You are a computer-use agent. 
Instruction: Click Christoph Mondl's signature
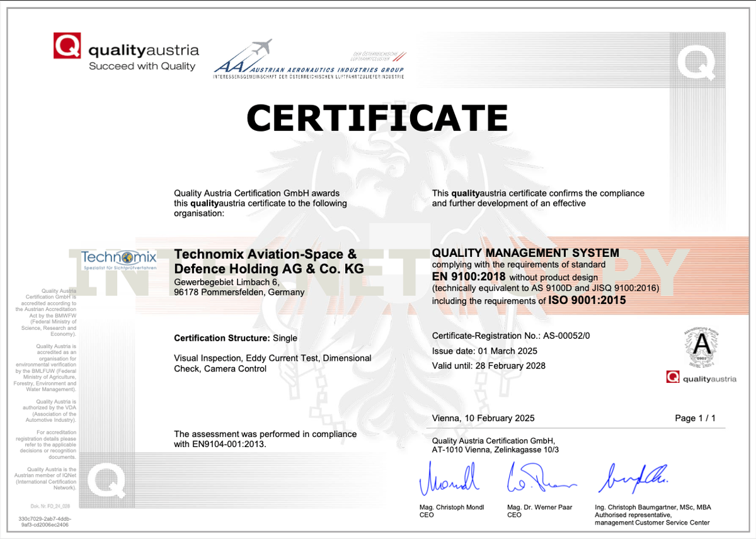click(x=449, y=479)
